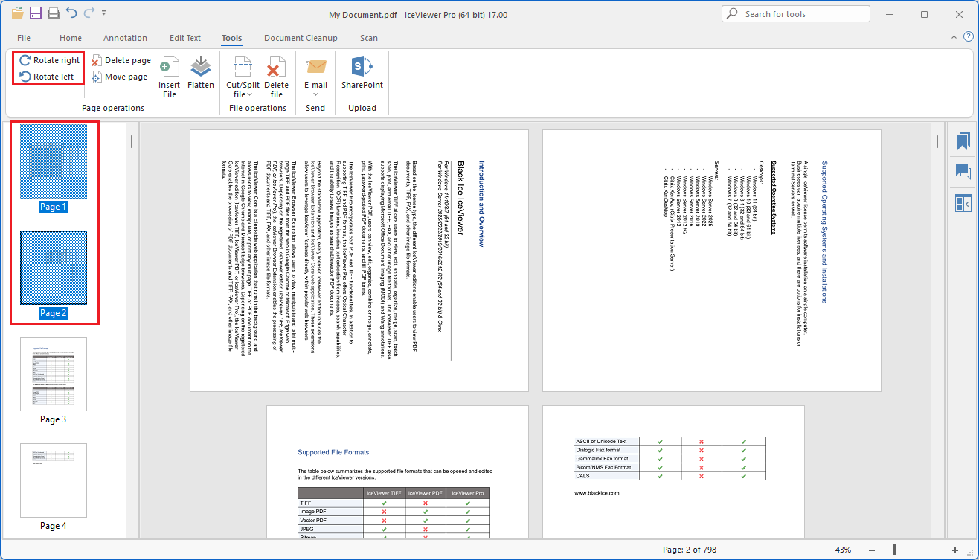Switch to the Home tab
The image size is (979, 560).
point(71,38)
